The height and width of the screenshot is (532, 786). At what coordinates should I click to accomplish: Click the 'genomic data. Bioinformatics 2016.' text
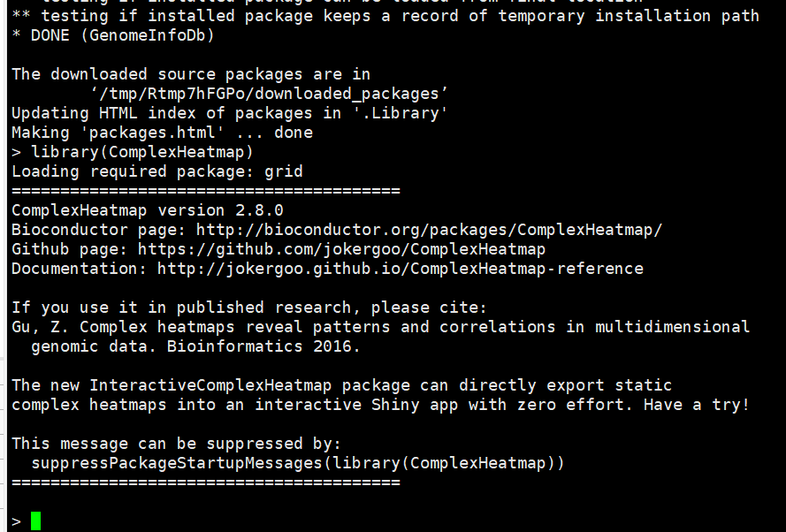(x=195, y=346)
